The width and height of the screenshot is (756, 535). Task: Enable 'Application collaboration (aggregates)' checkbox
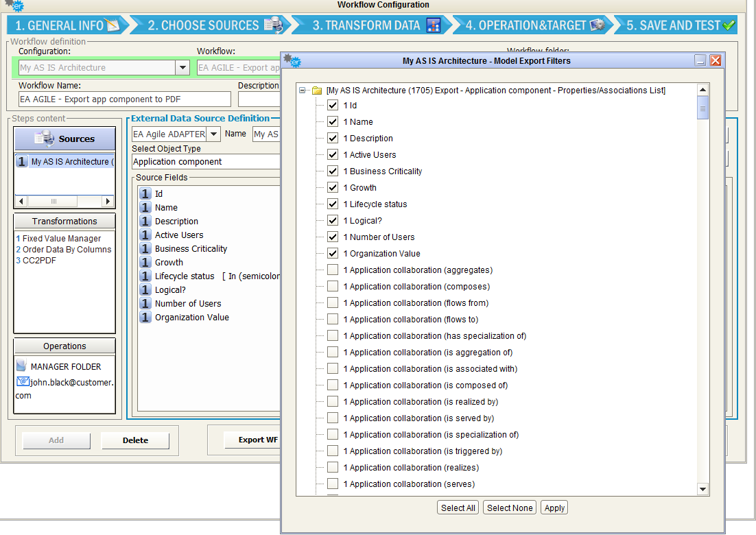click(x=333, y=270)
